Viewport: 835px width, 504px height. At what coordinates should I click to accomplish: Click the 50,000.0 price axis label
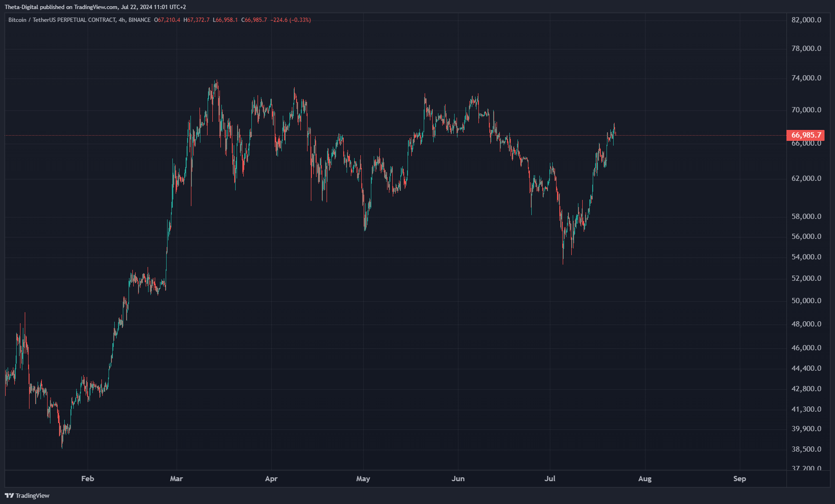[x=806, y=301]
